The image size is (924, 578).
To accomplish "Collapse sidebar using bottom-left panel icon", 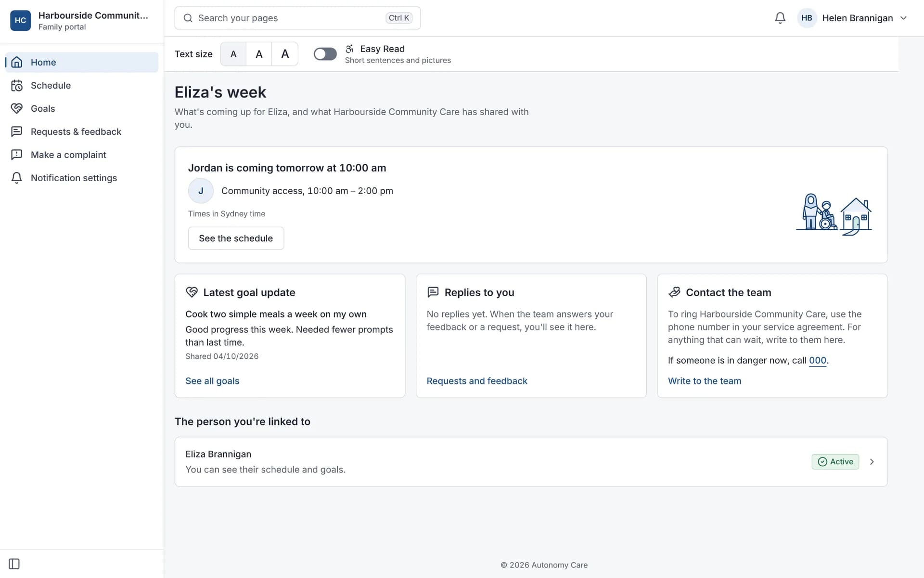I will [x=14, y=564].
